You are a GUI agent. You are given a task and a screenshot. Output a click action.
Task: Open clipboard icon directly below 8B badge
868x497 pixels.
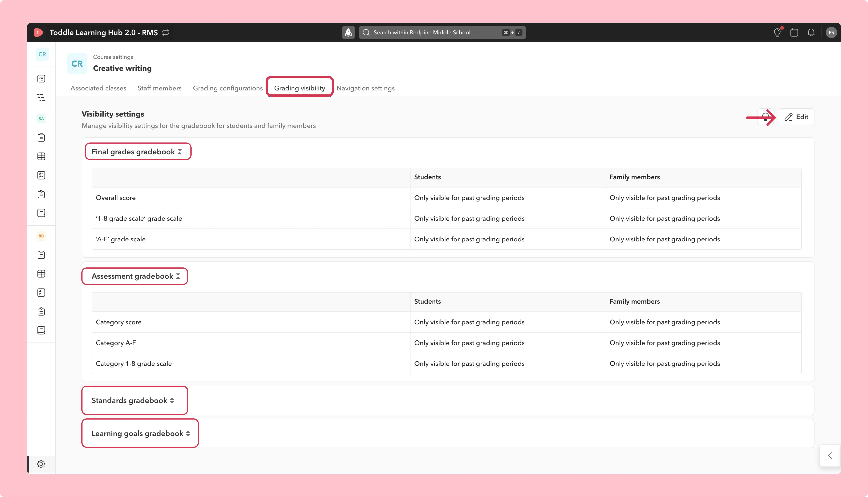[41, 255]
